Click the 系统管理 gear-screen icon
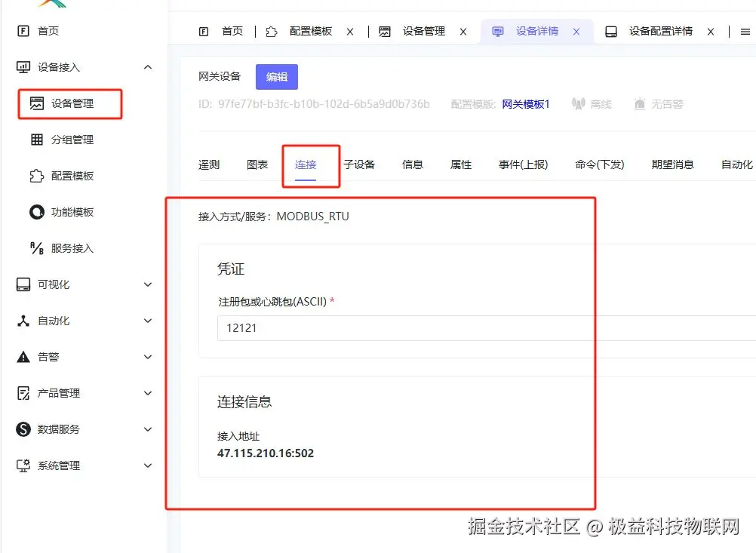 pos(23,465)
